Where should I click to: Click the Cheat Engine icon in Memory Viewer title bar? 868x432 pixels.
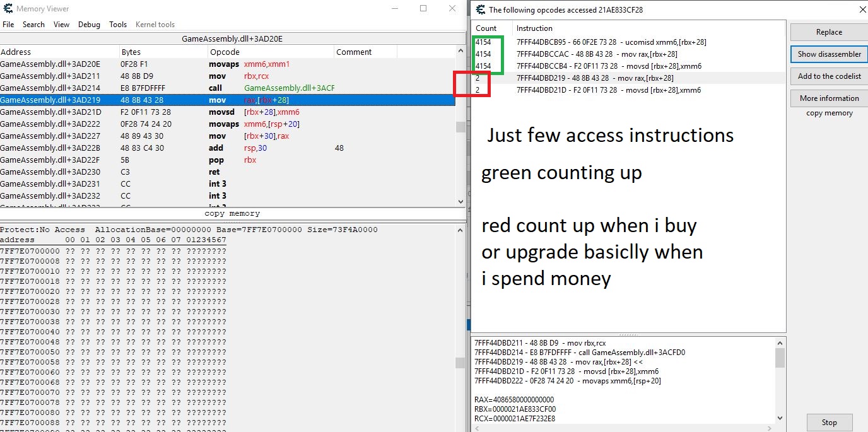click(x=8, y=9)
